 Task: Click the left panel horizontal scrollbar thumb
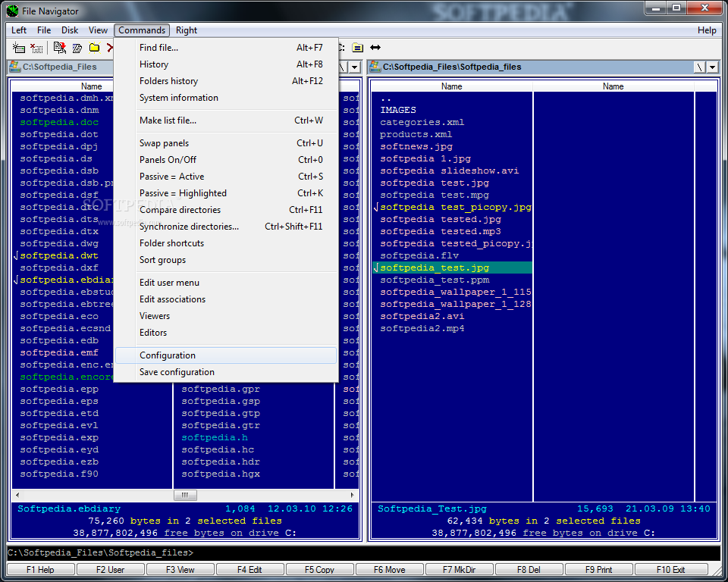[x=185, y=495]
